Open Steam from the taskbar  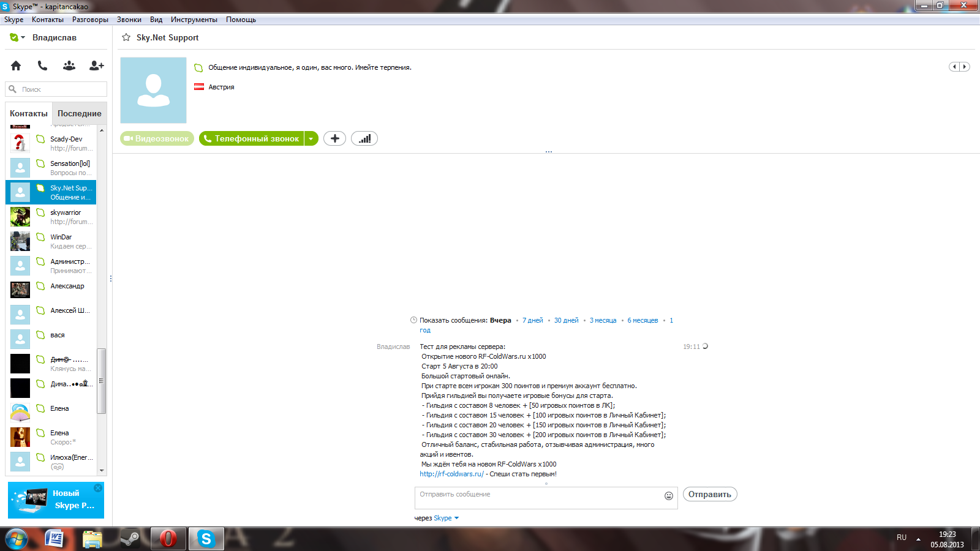tap(130, 539)
